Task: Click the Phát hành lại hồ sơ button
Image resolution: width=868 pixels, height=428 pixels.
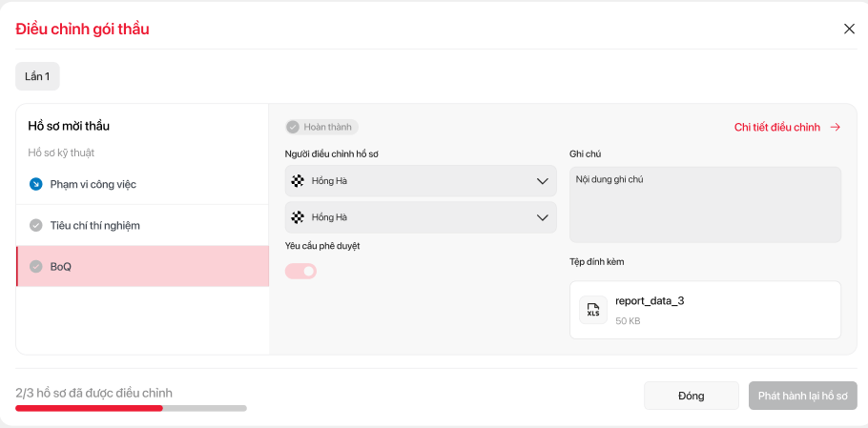Action: point(802,396)
